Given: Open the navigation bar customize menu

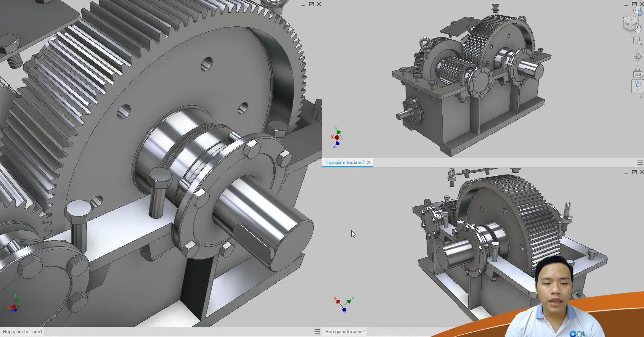Looking at the screenshot, I should [x=641, y=96].
